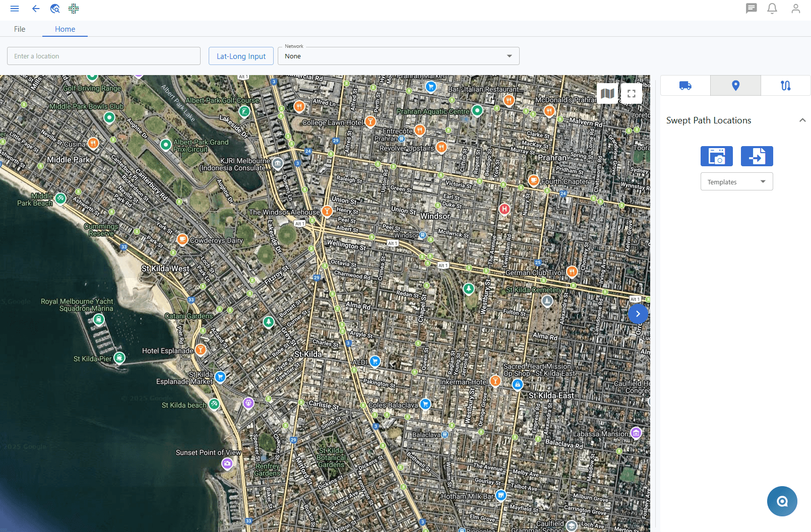Viewport: 811px width, 532px height.
Task: Click the green cross grid icon
Action: [x=74, y=9]
